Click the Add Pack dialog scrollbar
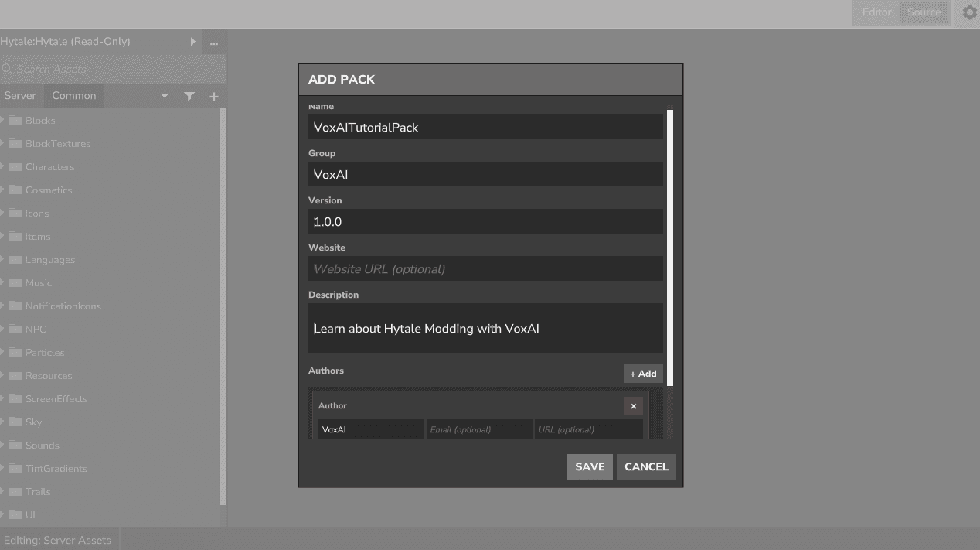The height and width of the screenshot is (550, 980). point(670,248)
